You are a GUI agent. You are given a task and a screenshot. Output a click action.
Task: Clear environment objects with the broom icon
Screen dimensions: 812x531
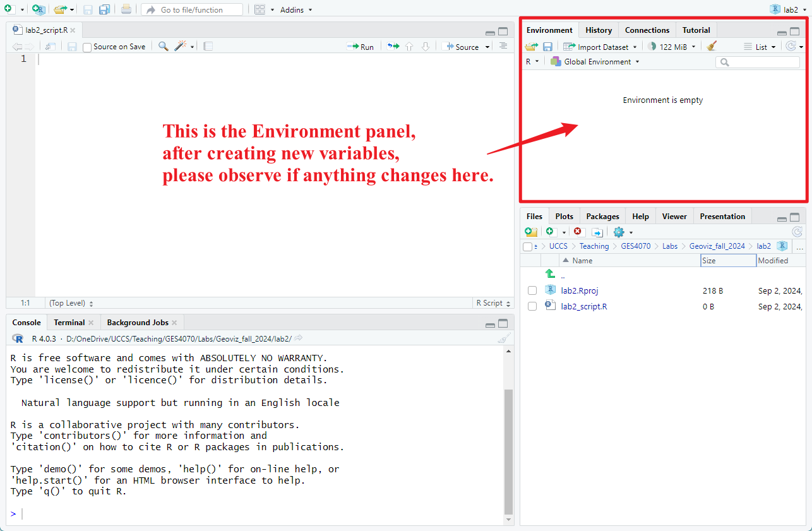click(712, 46)
